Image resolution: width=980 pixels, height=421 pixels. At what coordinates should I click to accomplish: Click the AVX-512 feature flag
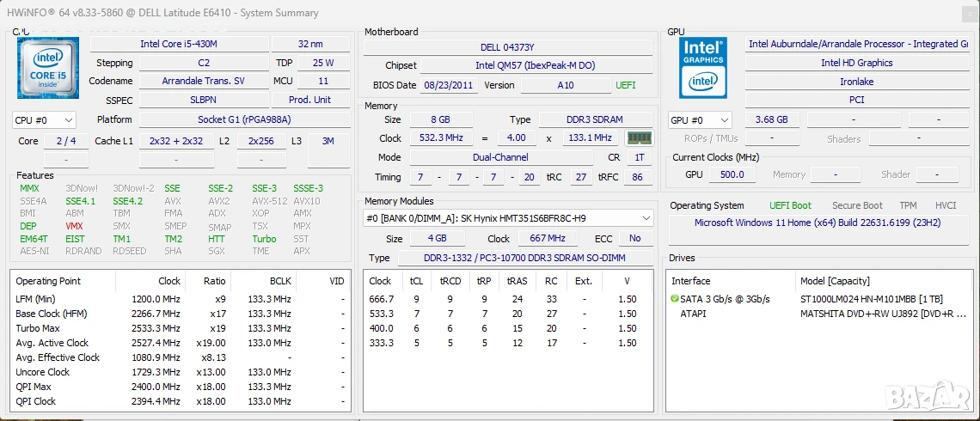[x=269, y=201]
